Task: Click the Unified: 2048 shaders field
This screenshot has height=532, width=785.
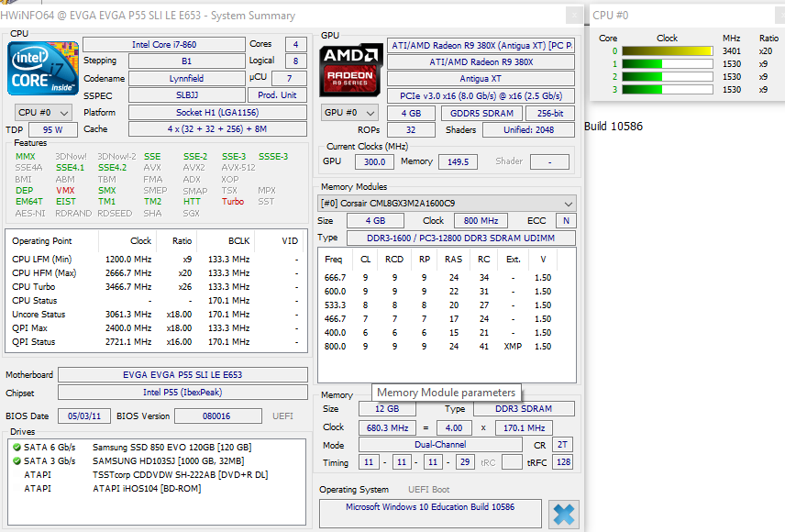Action: tap(528, 129)
